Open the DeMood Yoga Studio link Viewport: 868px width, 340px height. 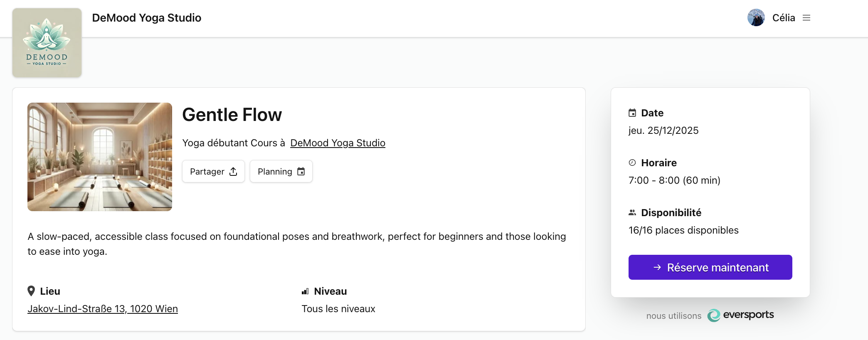coord(338,143)
